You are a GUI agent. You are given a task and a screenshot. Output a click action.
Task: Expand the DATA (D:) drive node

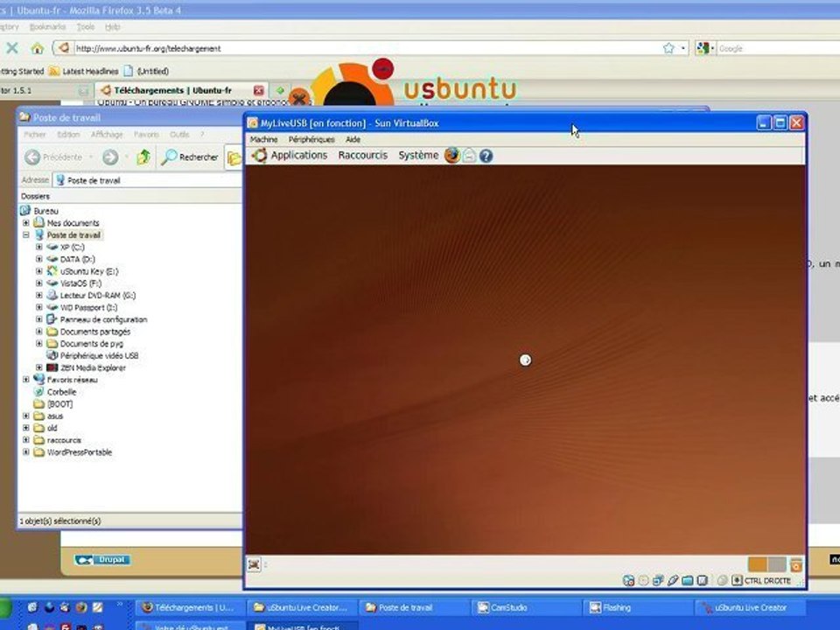[39, 259]
